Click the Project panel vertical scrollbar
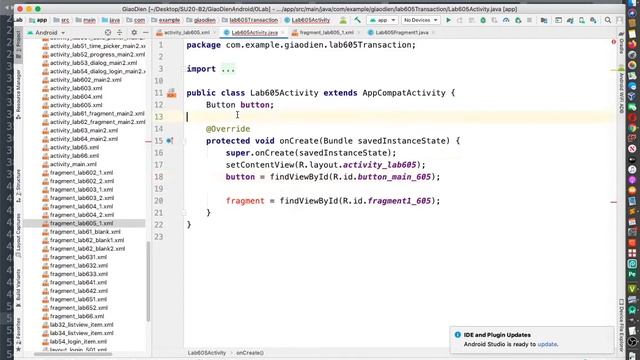The image size is (640, 360). [x=148, y=281]
